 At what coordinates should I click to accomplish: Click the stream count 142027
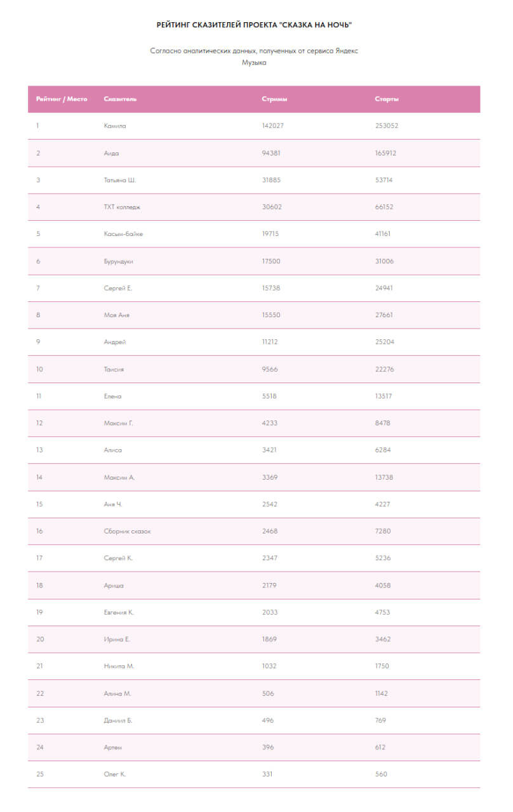(272, 126)
